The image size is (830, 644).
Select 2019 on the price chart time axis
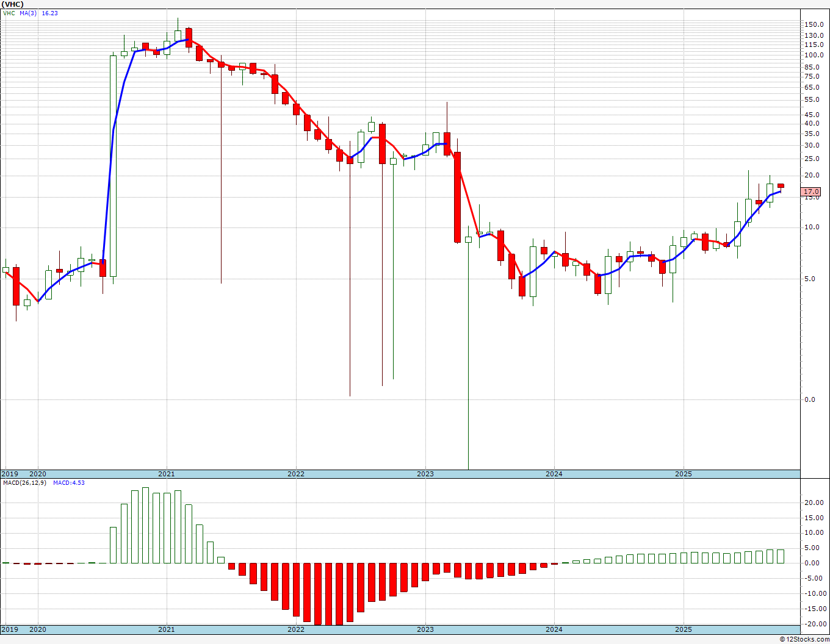9,474
